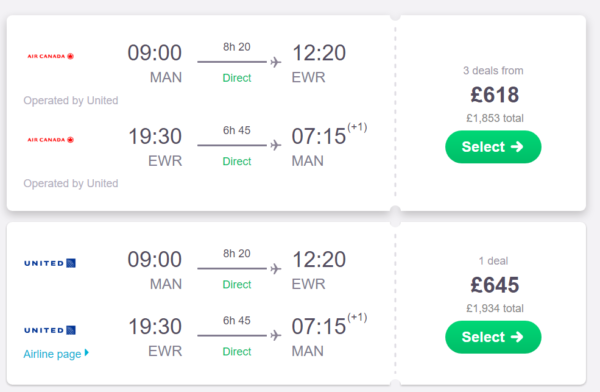Click Air Canada logo on return flight

[x=51, y=140]
